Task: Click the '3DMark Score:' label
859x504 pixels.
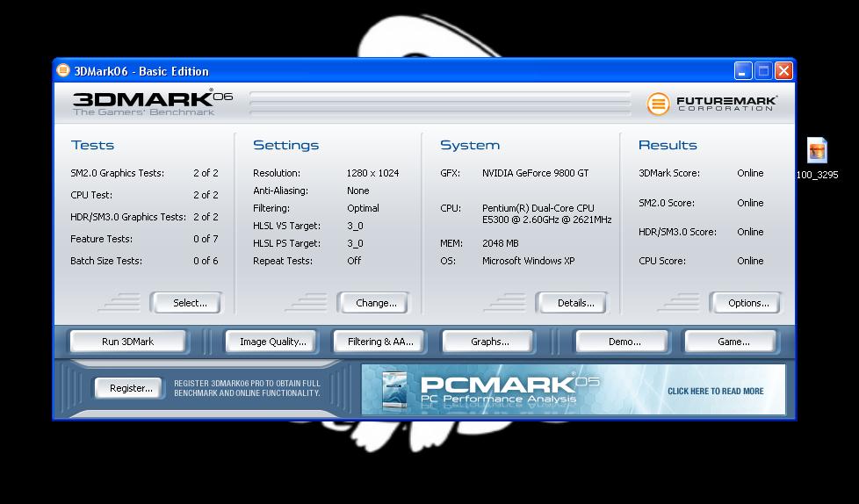Action: coord(669,173)
